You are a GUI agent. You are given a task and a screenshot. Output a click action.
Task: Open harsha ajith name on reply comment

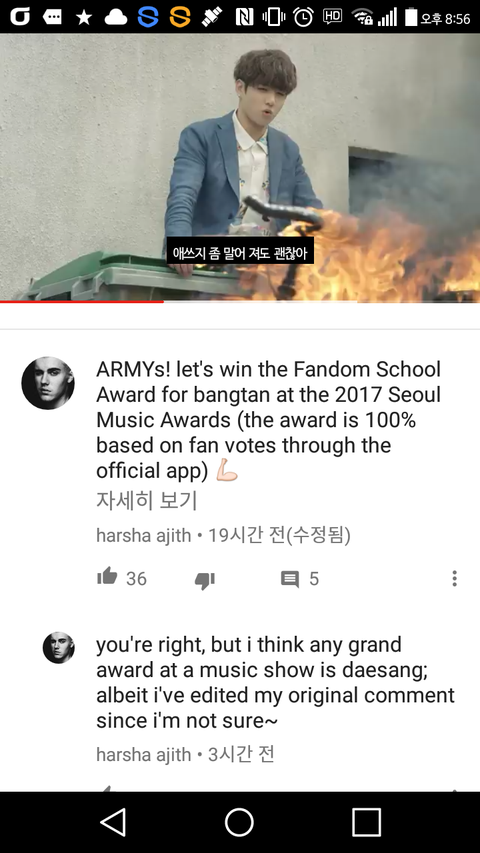pos(144,755)
